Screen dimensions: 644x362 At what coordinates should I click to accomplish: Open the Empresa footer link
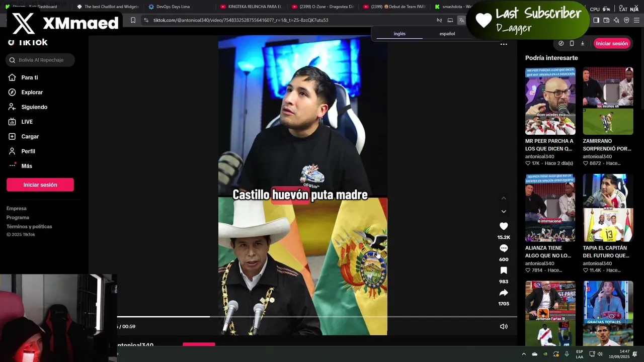(17, 208)
